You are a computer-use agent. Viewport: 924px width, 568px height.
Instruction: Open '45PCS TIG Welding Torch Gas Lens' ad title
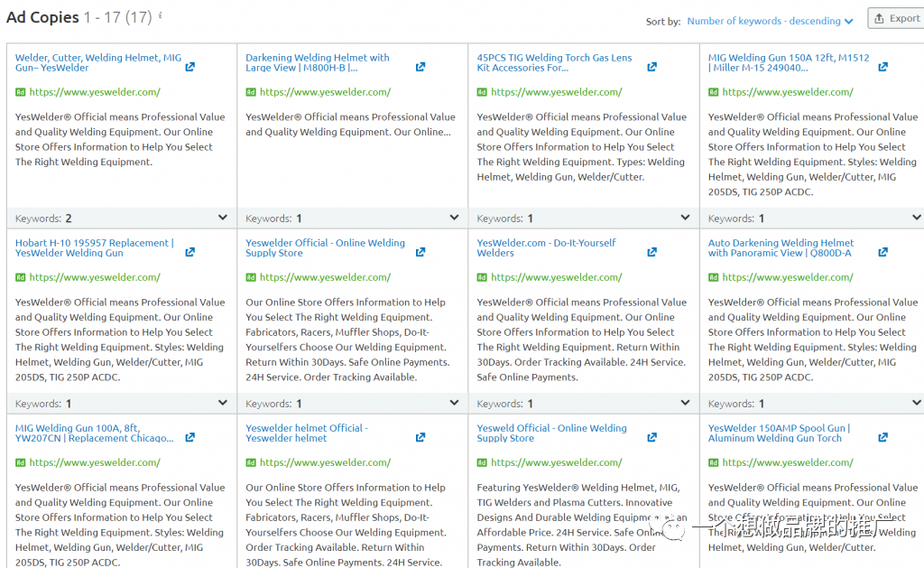[554, 62]
